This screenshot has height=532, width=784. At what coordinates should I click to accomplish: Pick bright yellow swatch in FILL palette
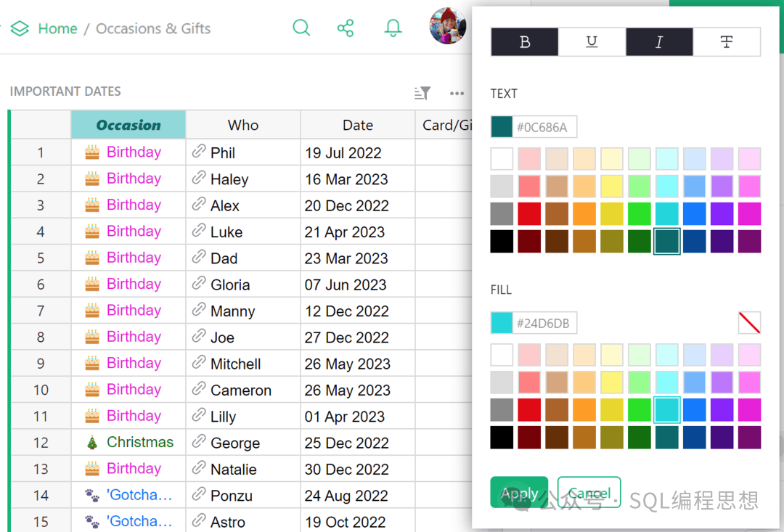click(611, 410)
